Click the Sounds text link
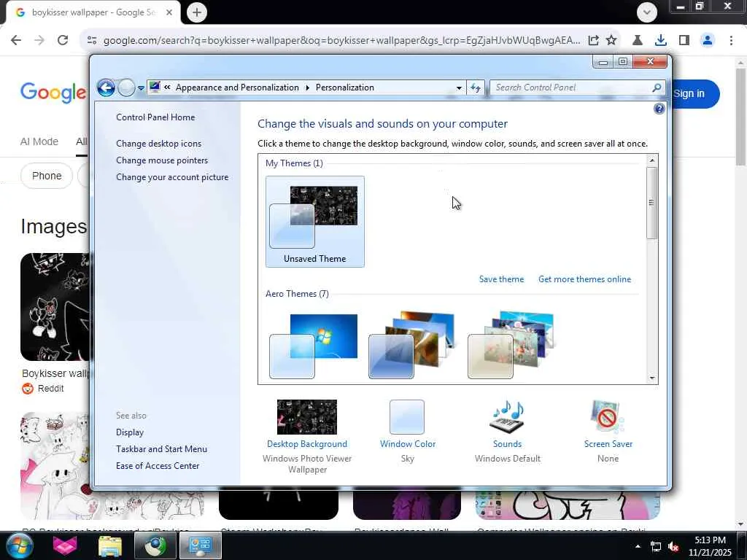Image resolution: width=747 pixels, height=560 pixels. point(508,444)
